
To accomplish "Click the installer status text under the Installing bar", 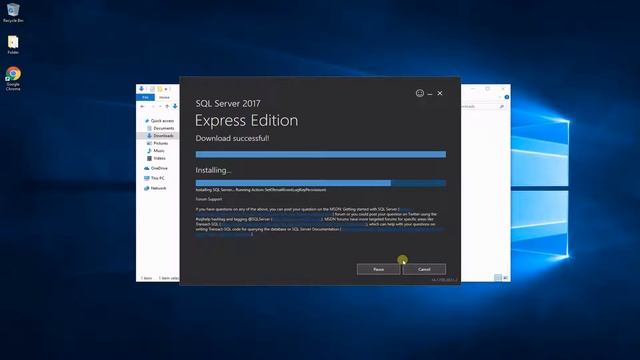I will tap(260, 190).
